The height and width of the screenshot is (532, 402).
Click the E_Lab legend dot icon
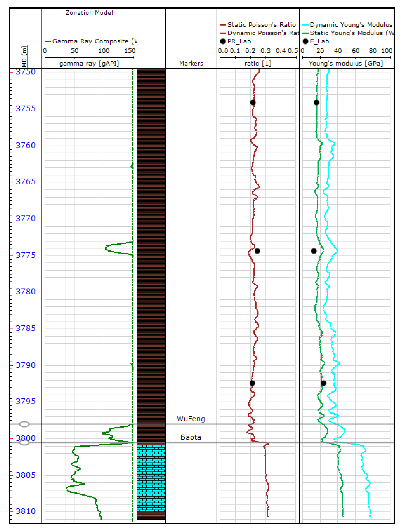click(x=305, y=41)
